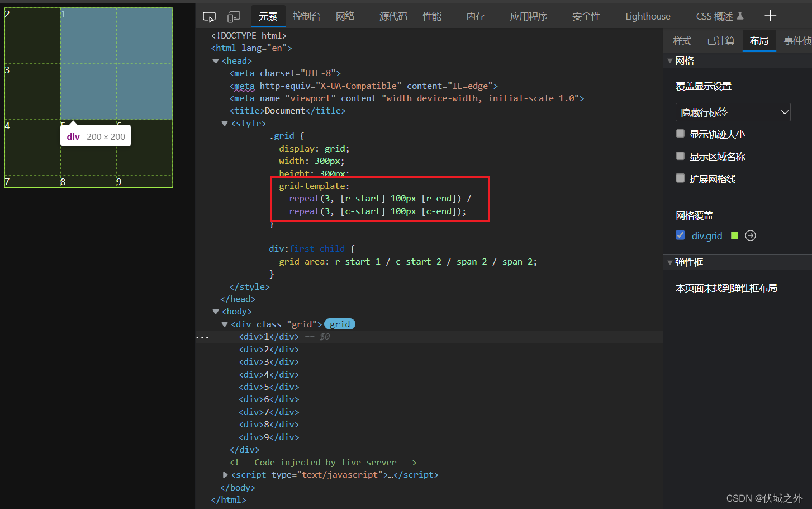The width and height of the screenshot is (812, 509).
Task: Select the html lang en line
Action: click(251, 48)
